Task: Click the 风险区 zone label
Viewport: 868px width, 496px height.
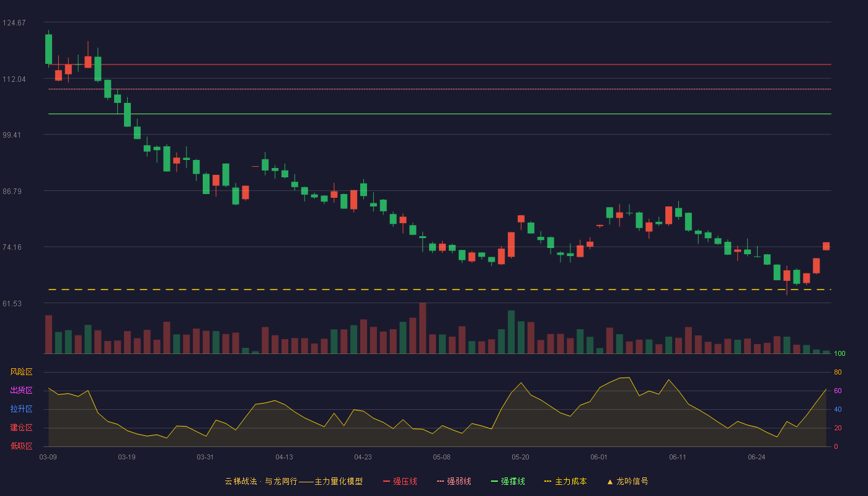Action: [21, 372]
